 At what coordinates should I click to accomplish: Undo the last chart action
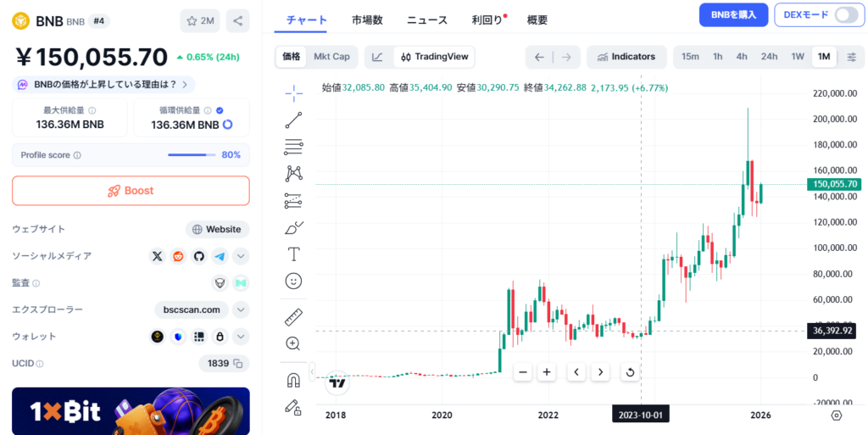pyautogui.click(x=539, y=57)
